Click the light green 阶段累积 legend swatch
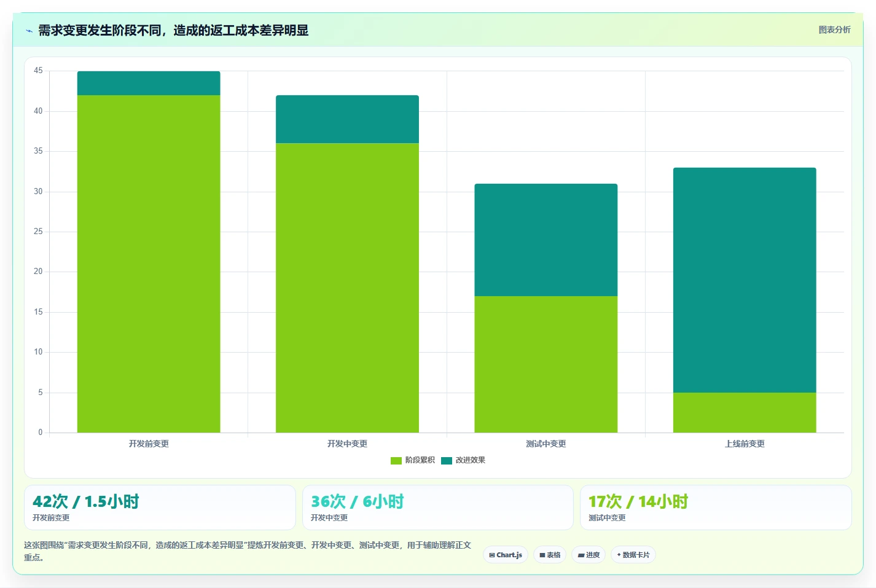The width and height of the screenshot is (876, 588). tap(396, 461)
